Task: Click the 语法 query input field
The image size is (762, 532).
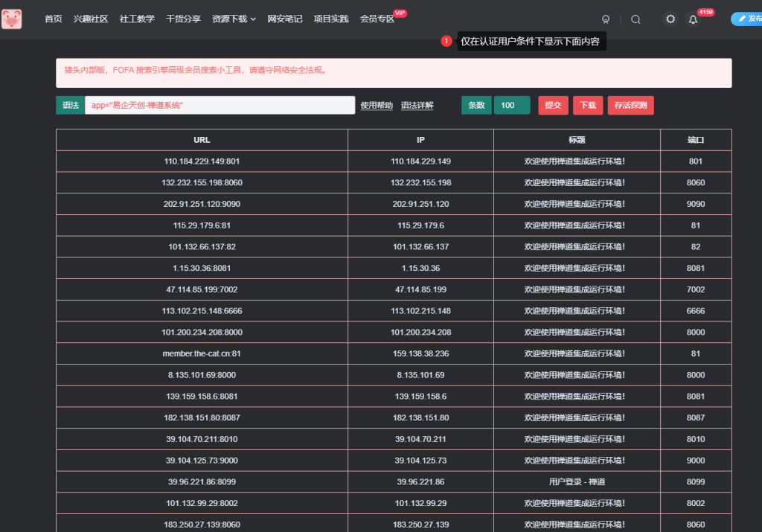Action: pos(220,105)
